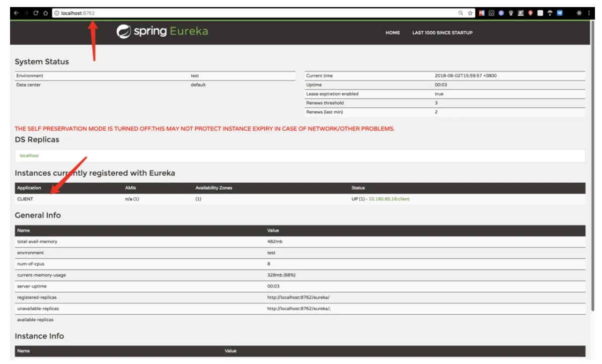Click the System Status heading
This screenshot has width=602, height=364.
point(42,62)
